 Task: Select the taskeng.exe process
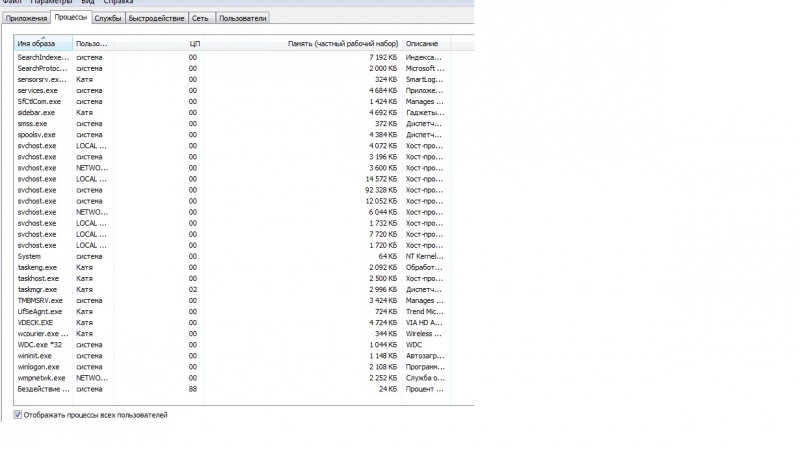(x=232, y=267)
